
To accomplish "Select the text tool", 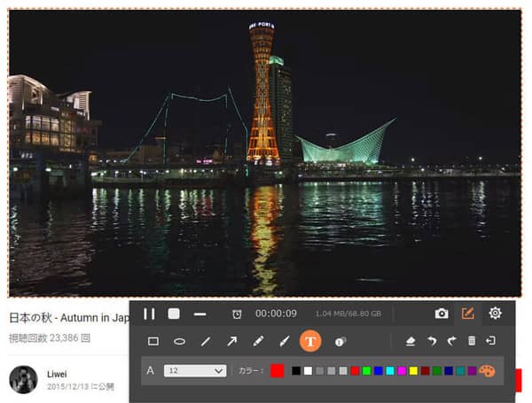I will (310, 341).
